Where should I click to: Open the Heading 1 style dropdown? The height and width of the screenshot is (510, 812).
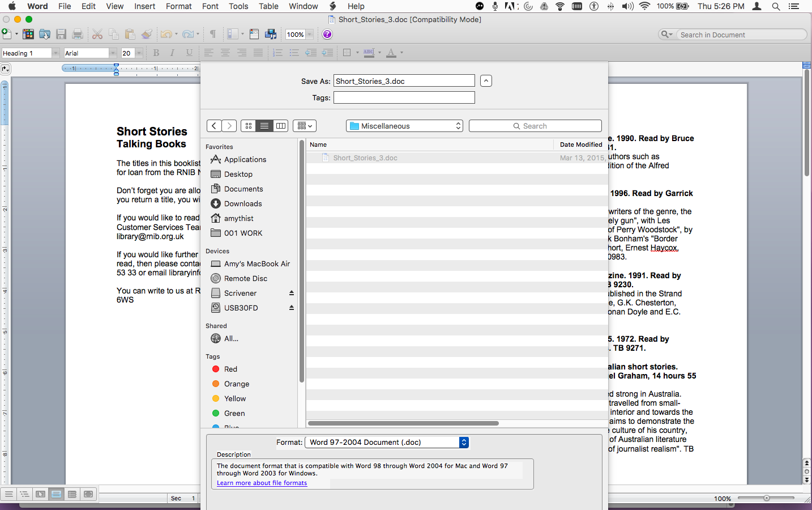[x=55, y=53]
